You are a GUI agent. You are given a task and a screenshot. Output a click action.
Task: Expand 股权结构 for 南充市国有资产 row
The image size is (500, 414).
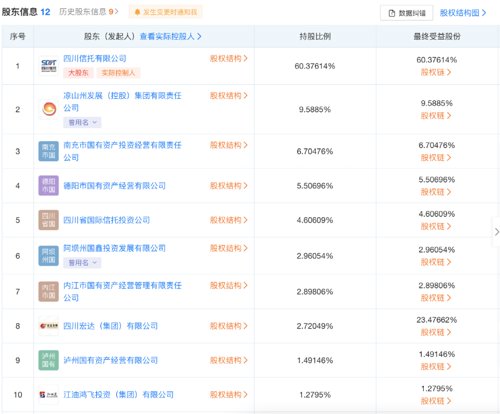tap(229, 145)
